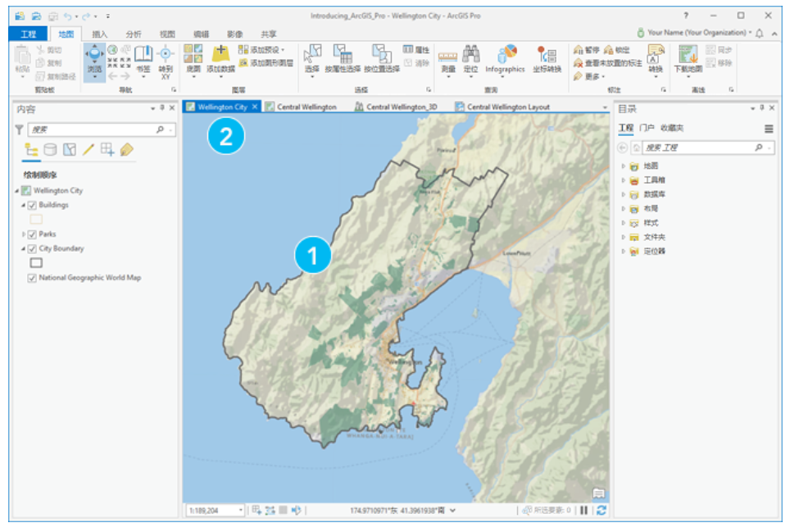Switch Catalog pane to Portal
Image resolution: width=790 pixels, height=532 pixels.
pyautogui.click(x=647, y=128)
